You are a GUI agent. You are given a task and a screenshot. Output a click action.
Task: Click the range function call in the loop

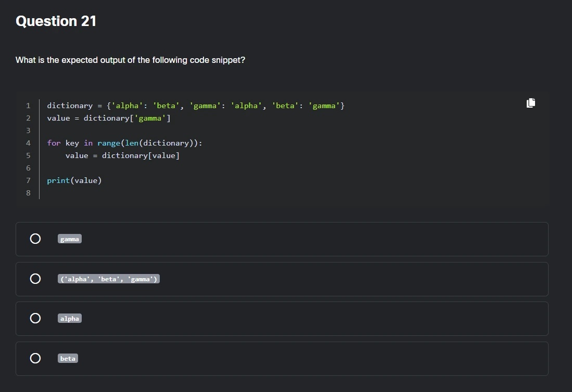[x=109, y=143]
